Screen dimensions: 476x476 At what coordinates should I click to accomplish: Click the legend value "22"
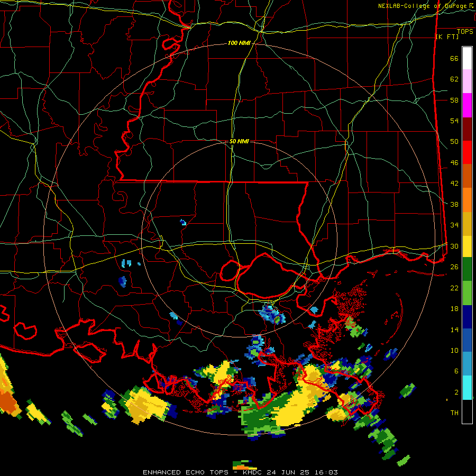454,288
